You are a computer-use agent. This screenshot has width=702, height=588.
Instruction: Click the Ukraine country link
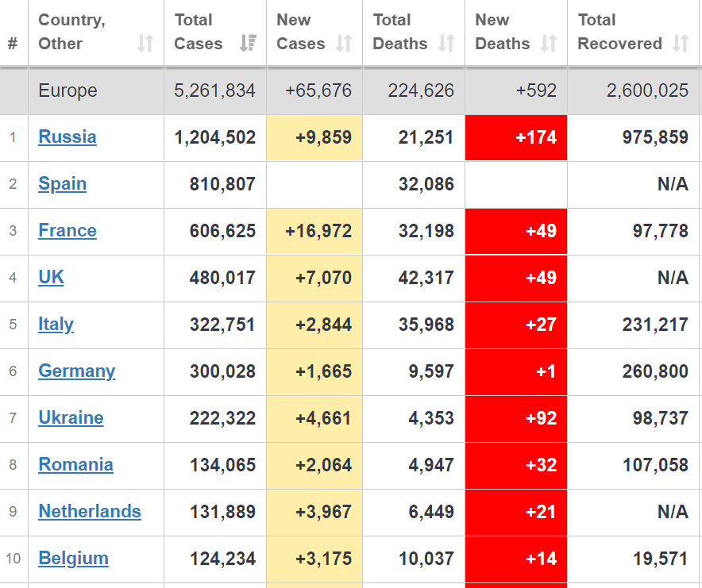pos(71,418)
